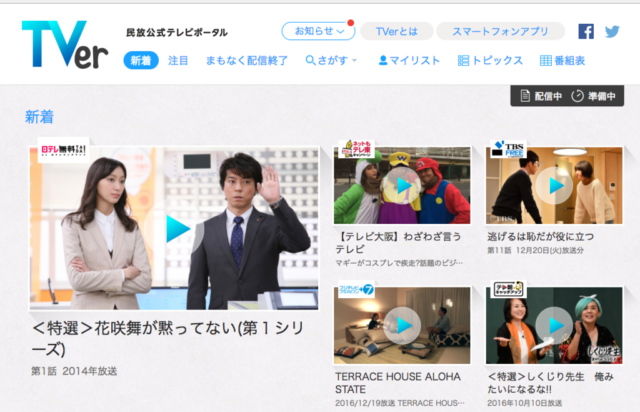The width and height of the screenshot is (640, 412).
Task: Click the フジテレビ +7 channel badge
Action: click(x=356, y=290)
